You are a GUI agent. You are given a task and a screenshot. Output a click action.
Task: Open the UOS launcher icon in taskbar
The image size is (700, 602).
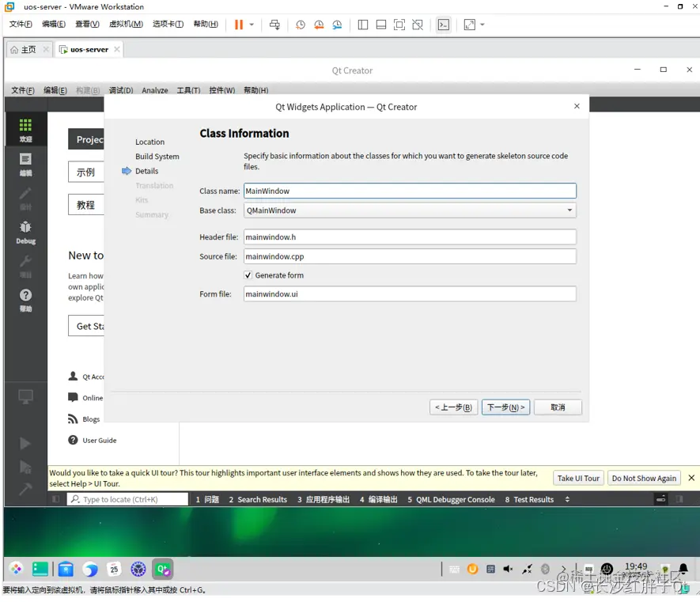coord(16,569)
